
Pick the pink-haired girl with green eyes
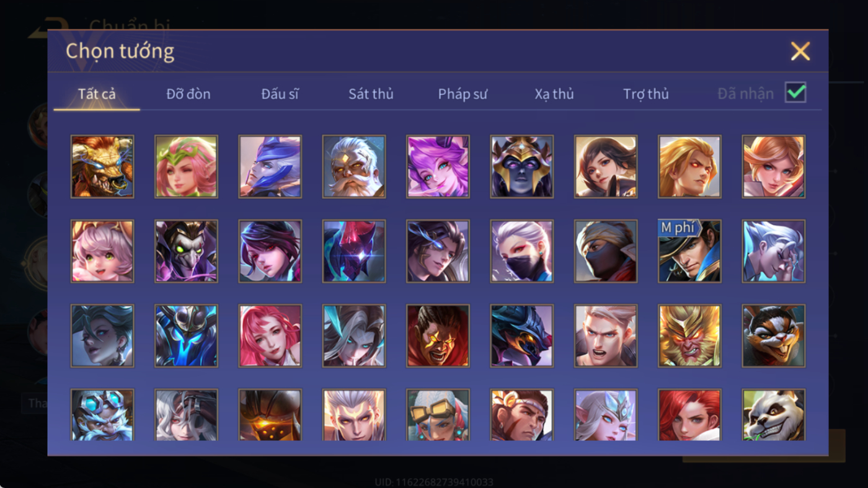[102, 251]
